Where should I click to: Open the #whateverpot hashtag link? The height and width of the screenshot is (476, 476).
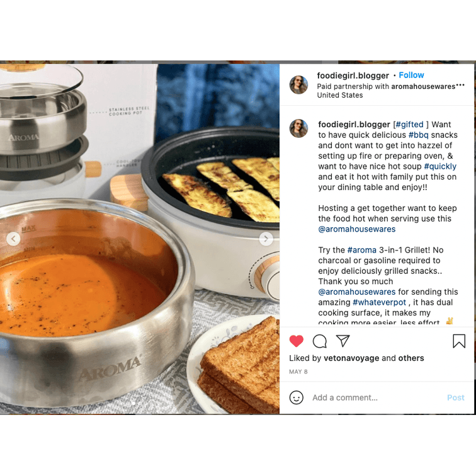pyautogui.click(x=379, y=302)
